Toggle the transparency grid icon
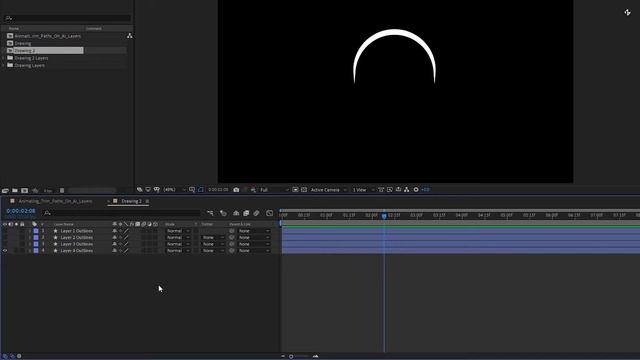This screenshot has height=360, width=640. [x=304, y=190]
